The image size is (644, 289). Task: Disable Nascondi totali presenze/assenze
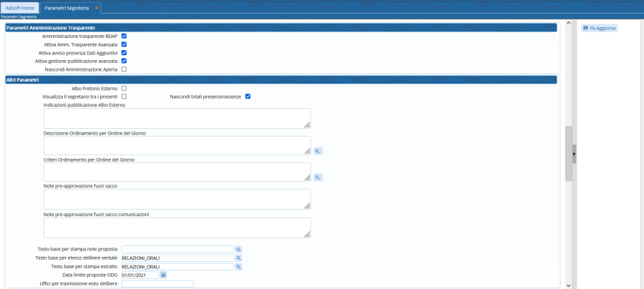pos(248,96)
